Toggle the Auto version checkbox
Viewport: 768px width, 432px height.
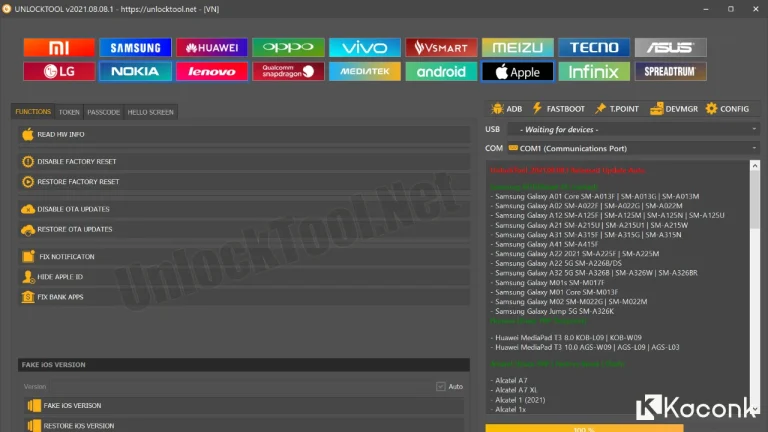pos(440,386)
